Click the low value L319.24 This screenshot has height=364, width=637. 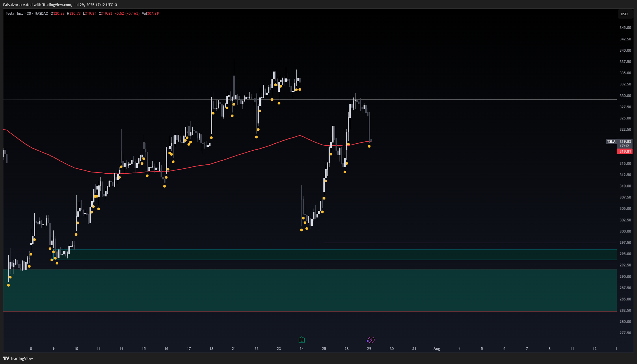point(90,14)
